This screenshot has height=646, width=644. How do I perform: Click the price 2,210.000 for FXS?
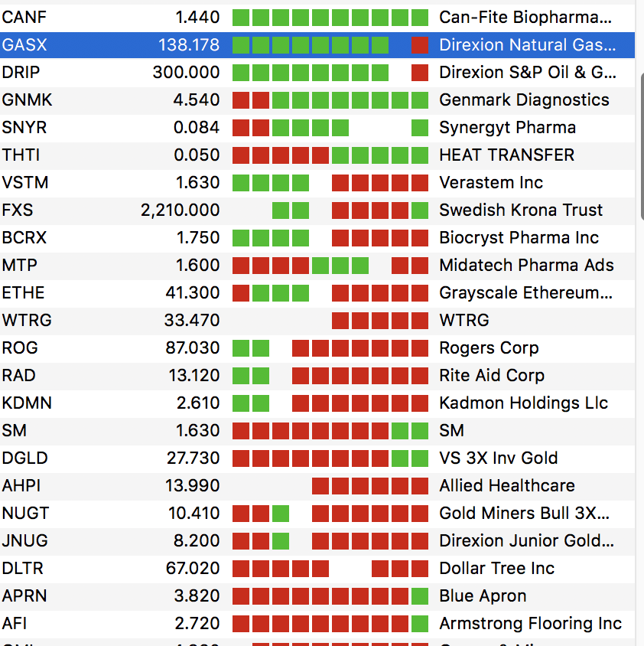pyautogui.click(x=181, y=210)
